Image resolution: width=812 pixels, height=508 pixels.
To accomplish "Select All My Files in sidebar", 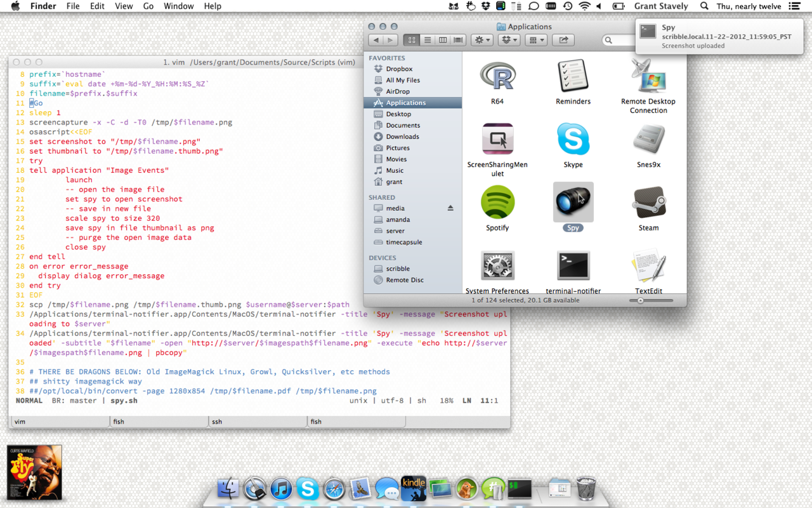I will [x=413, y=80].
